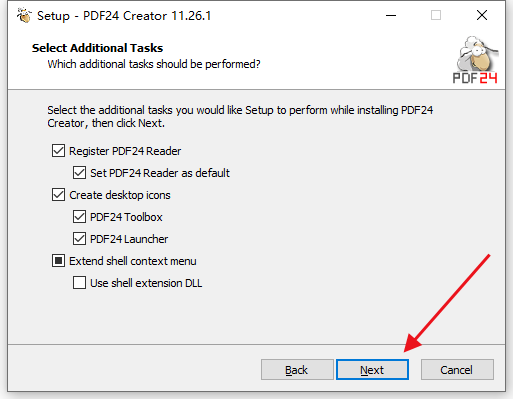Enable Use shell extension DLL
The width and height of the screenshot is (513, 399).
(79, 283)
